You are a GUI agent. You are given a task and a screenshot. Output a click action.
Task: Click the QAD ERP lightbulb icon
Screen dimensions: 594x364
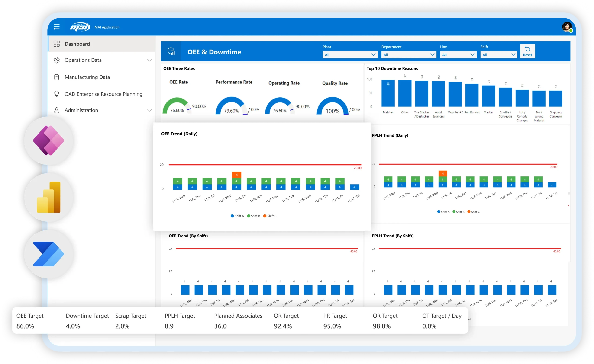point(57,94)
